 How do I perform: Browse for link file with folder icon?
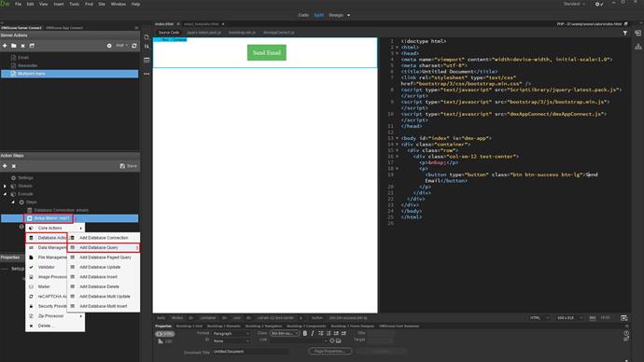tap(339, 341)
